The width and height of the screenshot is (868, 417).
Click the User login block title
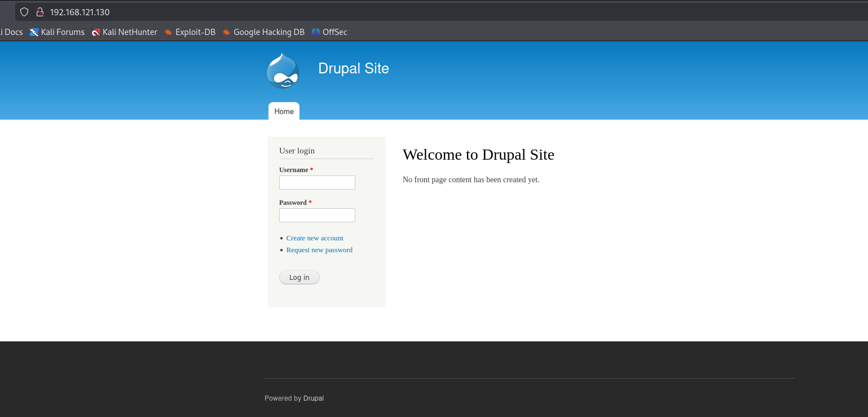(x=297, y=151)
